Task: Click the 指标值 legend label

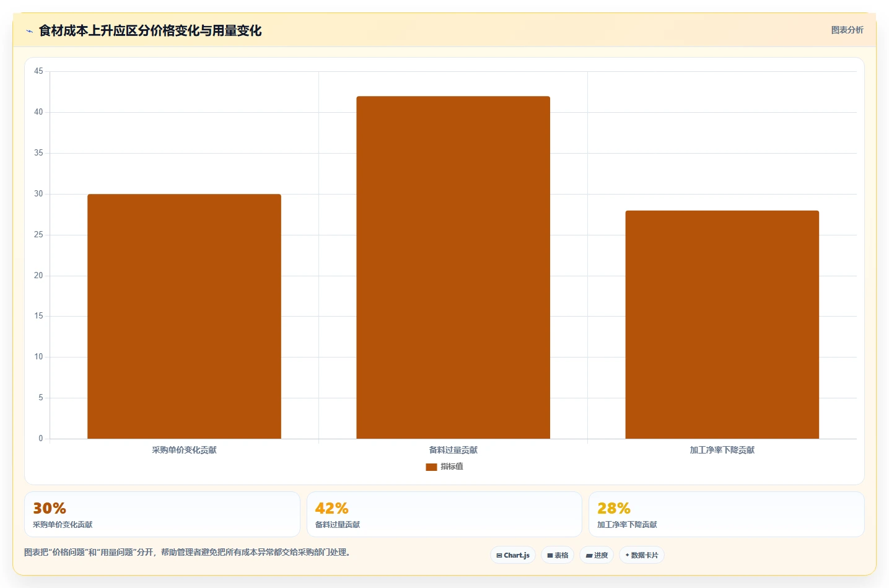Action: coord(452,467)
